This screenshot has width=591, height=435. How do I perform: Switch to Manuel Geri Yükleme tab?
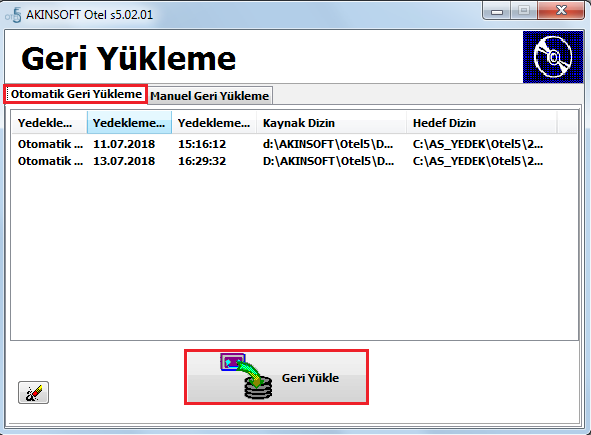210,96
